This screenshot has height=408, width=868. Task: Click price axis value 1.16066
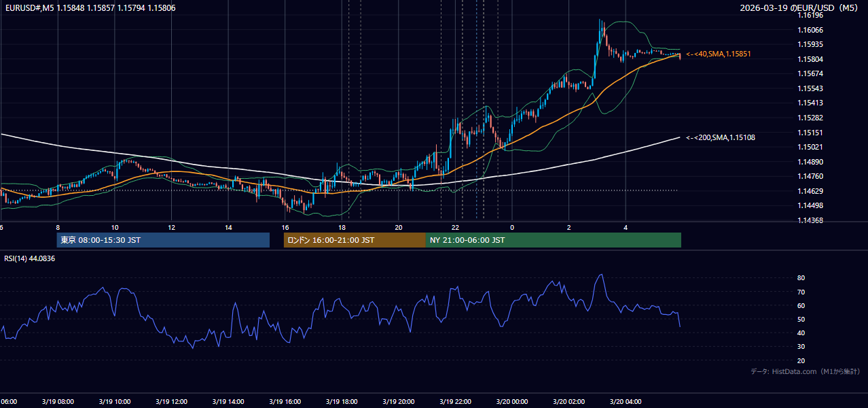pyautogui.click(x=810, y=30)
